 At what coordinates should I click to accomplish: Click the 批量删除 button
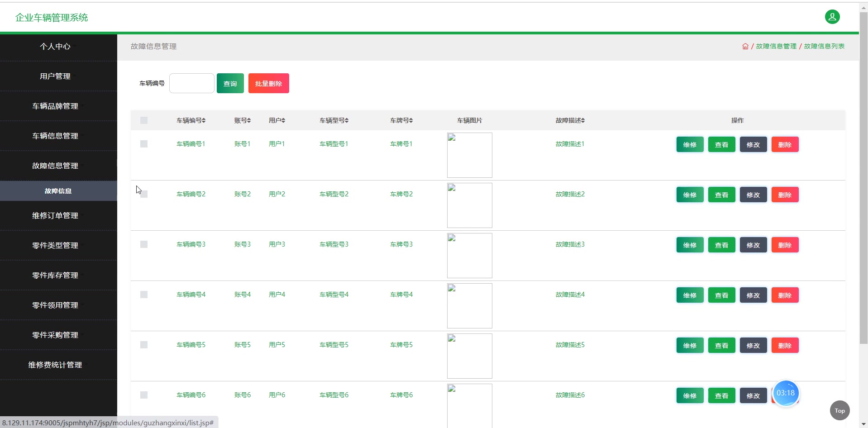point(268,83)
